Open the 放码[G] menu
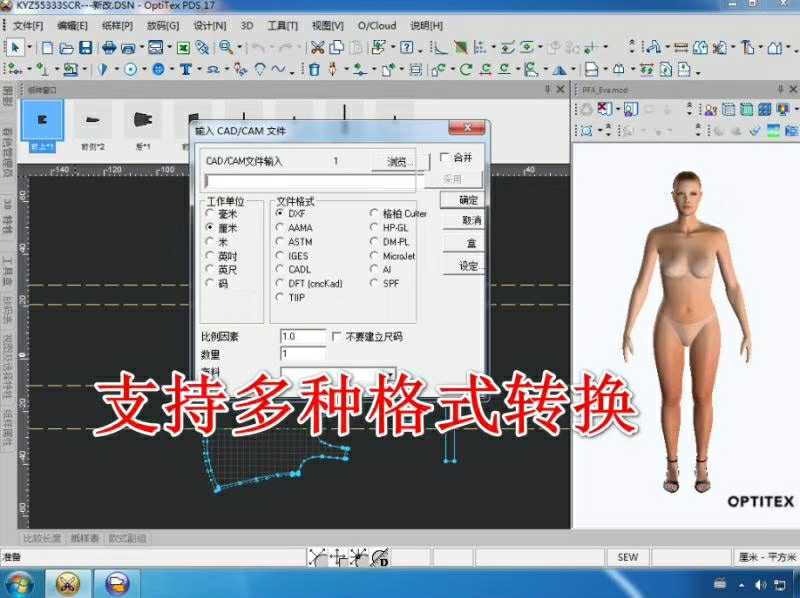This screenshot has height=598, width=800. point(163,26)
